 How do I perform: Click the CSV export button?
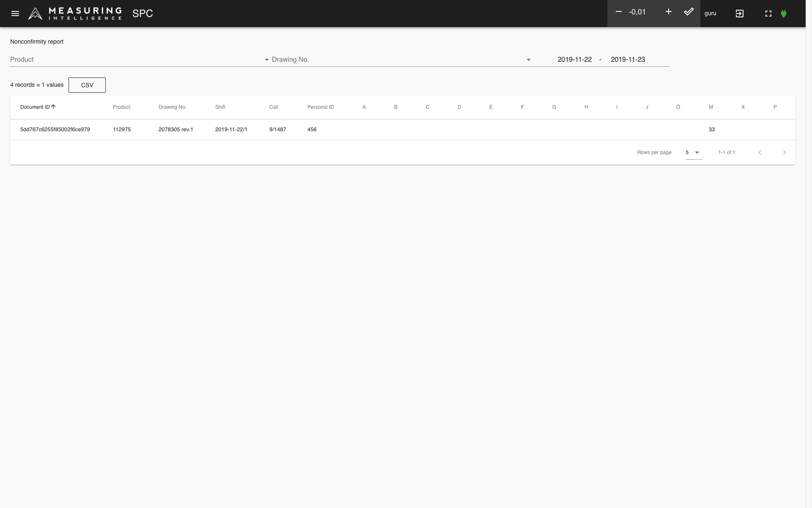click(x=87, y=85)
